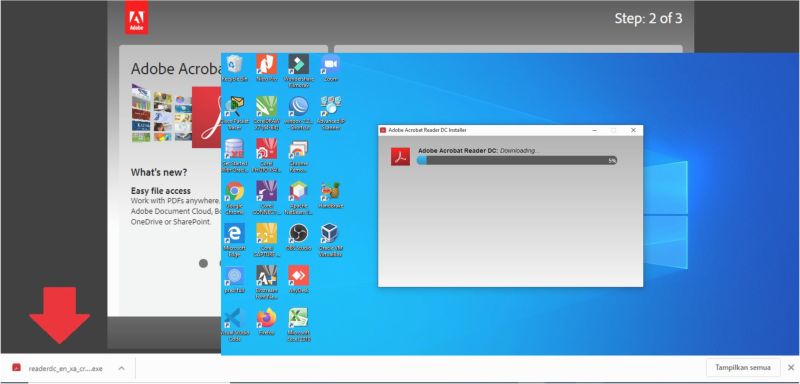Open the Recycle Bin desktop icon
The image size is (800, 384).
click(x=234, y=68)
